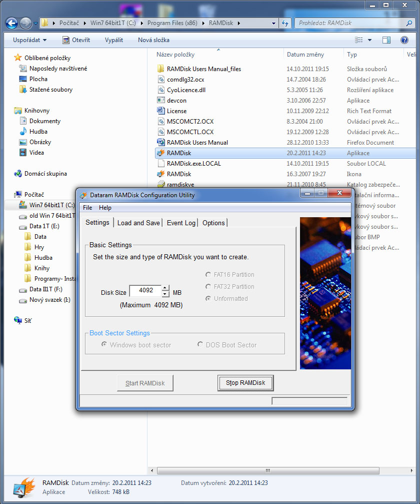Click the change view icon

(358, 40)
